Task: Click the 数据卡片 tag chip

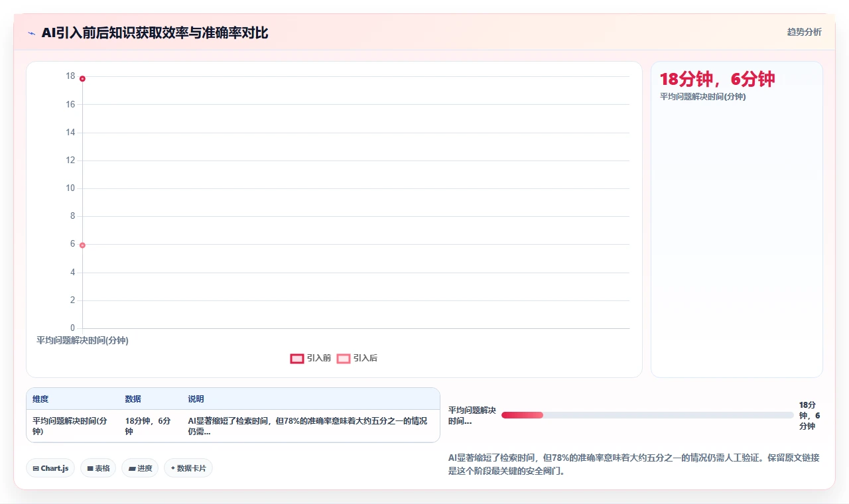Action: pos(188,468)
